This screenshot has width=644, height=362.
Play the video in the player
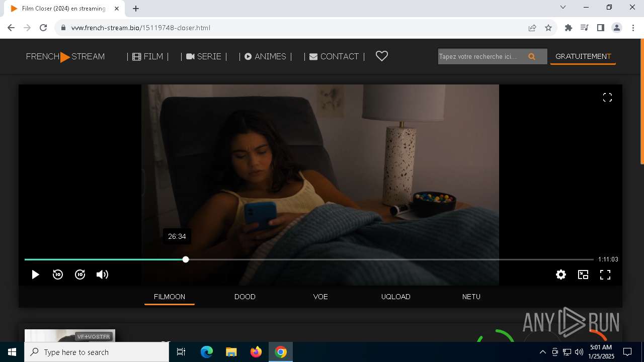point(35,275)
